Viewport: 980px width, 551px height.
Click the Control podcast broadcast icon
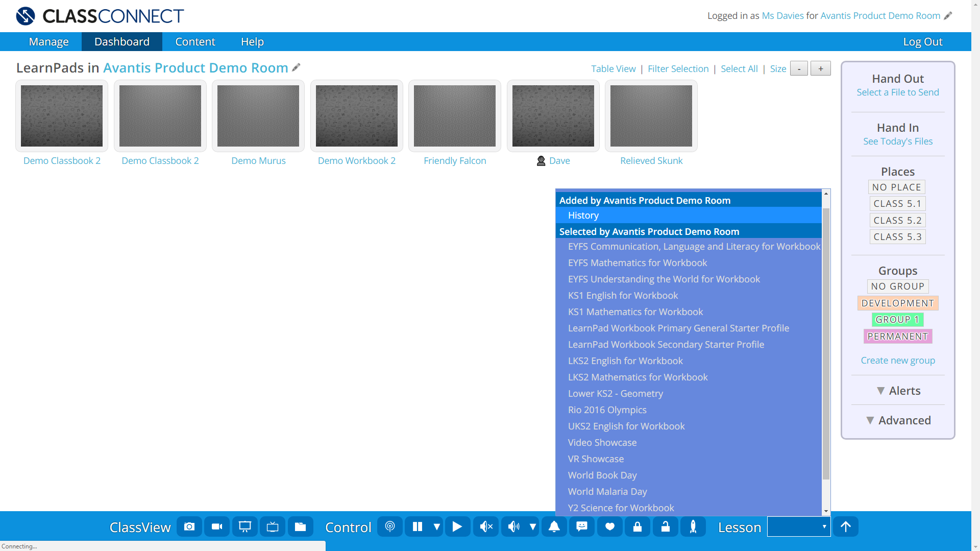click(390, 526)
